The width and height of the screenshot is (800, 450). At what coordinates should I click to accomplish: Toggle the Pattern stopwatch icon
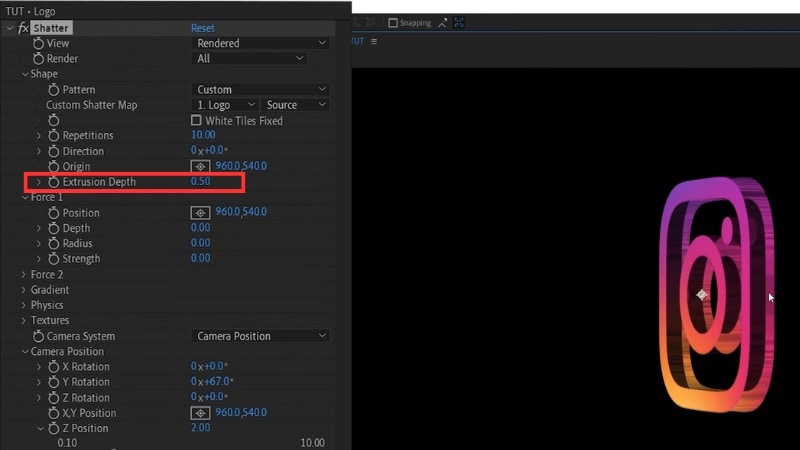(x=54, y=90)
